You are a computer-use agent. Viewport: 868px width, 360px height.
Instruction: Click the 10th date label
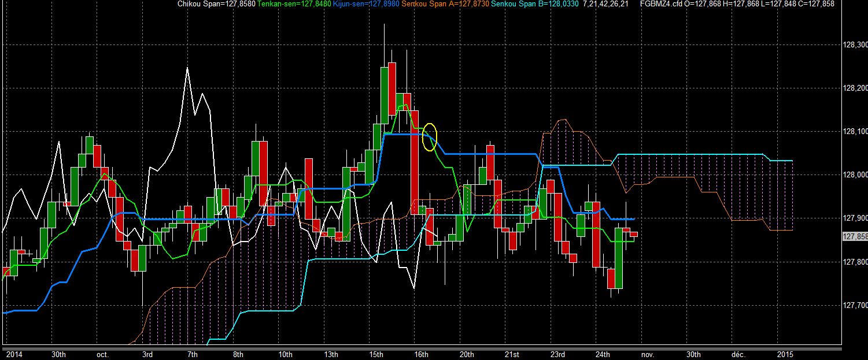coord(285,354)
